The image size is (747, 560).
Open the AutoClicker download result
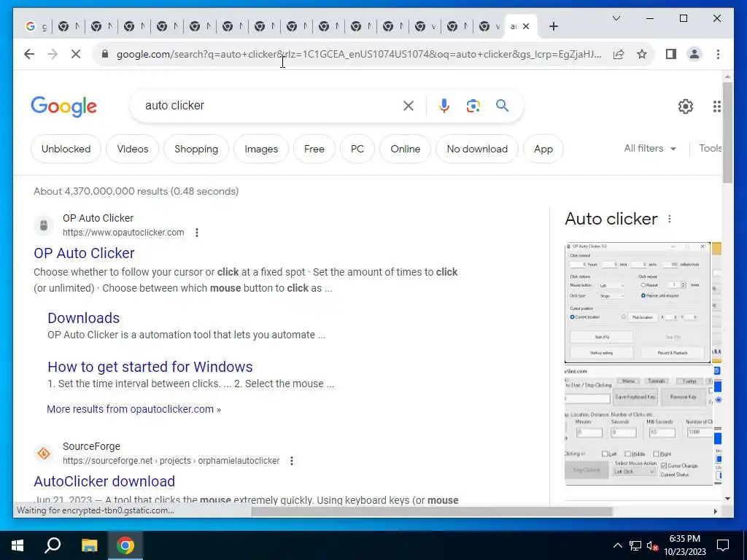pyautogui.click(x=104, y=481)
